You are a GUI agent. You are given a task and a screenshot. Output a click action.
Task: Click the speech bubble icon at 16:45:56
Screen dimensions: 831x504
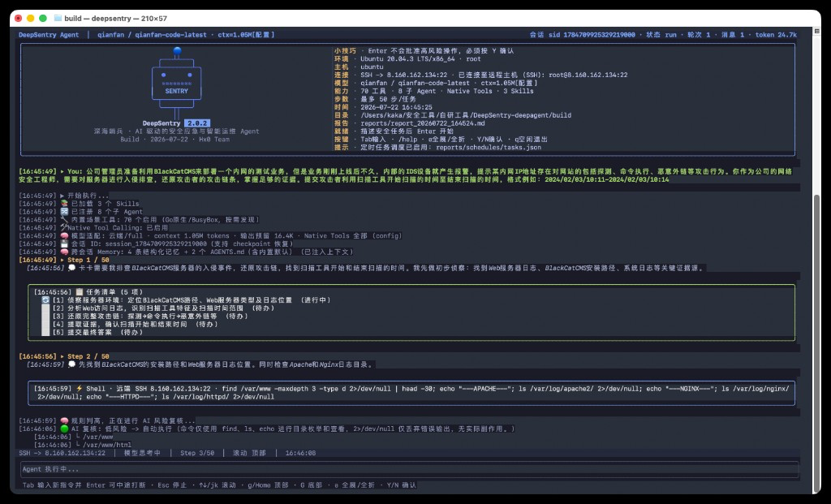[72, 268]
